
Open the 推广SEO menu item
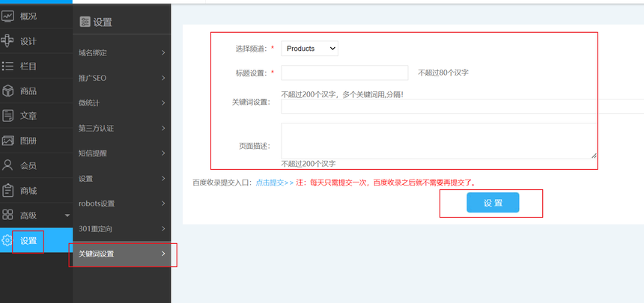coord(93,78)
